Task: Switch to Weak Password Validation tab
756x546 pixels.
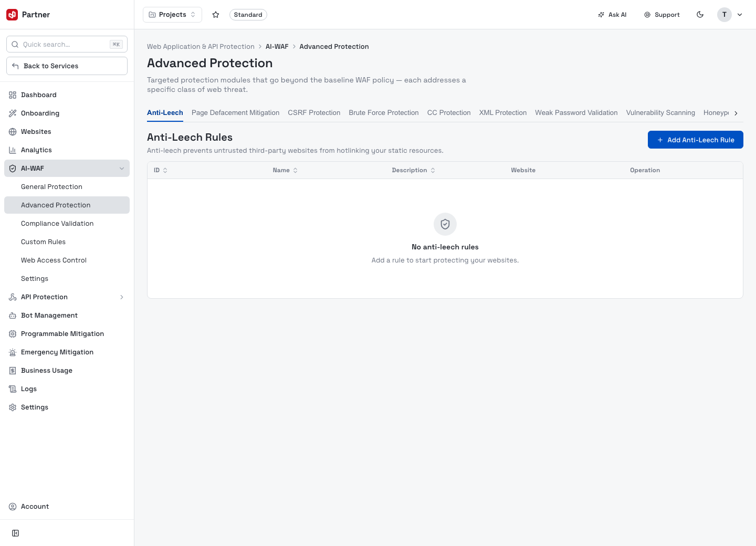Action: pos(576,113)
